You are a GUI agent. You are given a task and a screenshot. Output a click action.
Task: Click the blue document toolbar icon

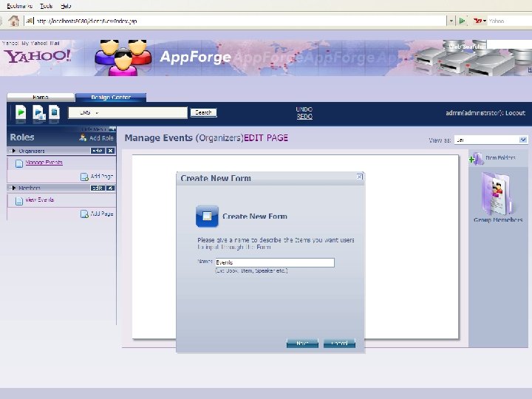point(54,112)
